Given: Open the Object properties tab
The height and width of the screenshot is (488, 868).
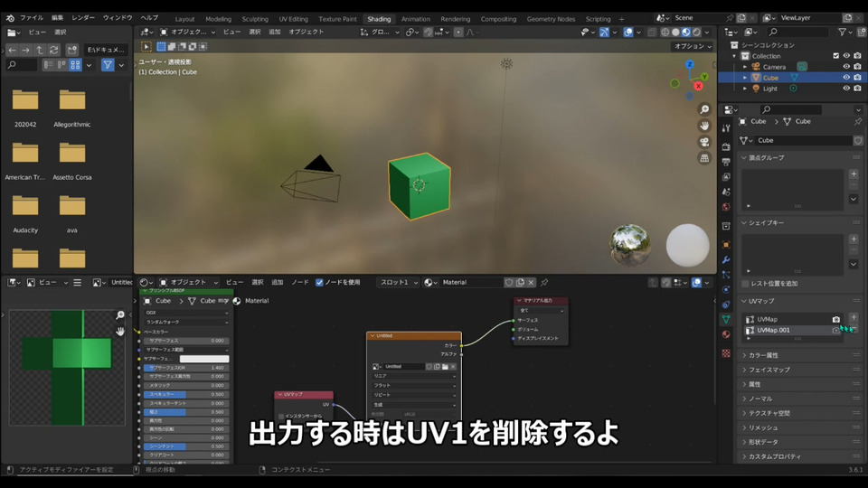Looking at the screenshot, I should 726,245.
